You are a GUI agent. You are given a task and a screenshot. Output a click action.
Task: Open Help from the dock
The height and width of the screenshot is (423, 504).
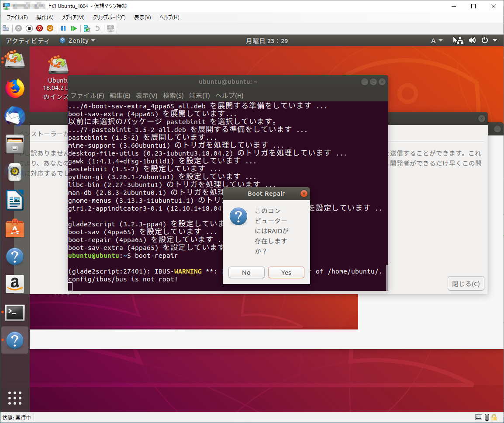click(15, 257)
